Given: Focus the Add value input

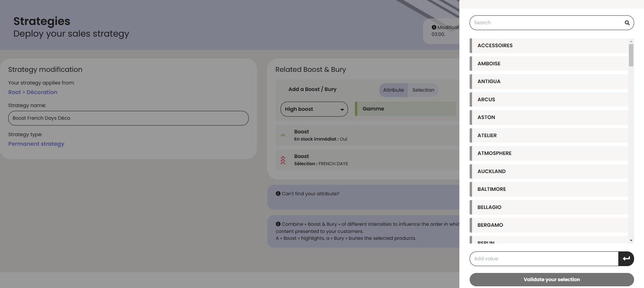Looking at the screenshot, I should 544,259.
